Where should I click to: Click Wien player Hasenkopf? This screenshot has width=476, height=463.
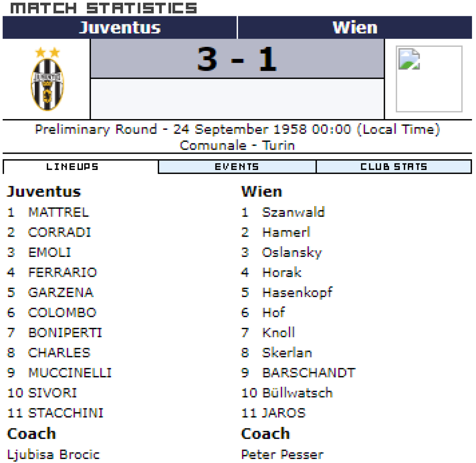297,293
